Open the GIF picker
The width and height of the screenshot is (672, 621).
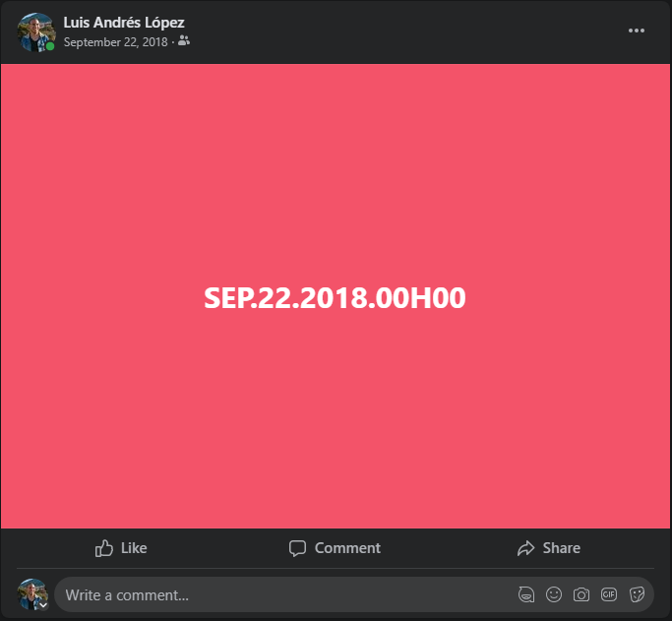tap(609, 594)
